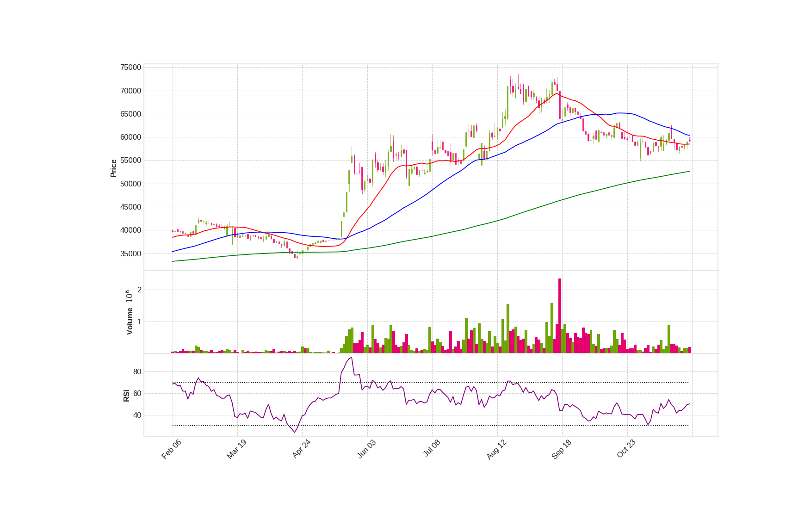Click the volume axis label 2

139,290
